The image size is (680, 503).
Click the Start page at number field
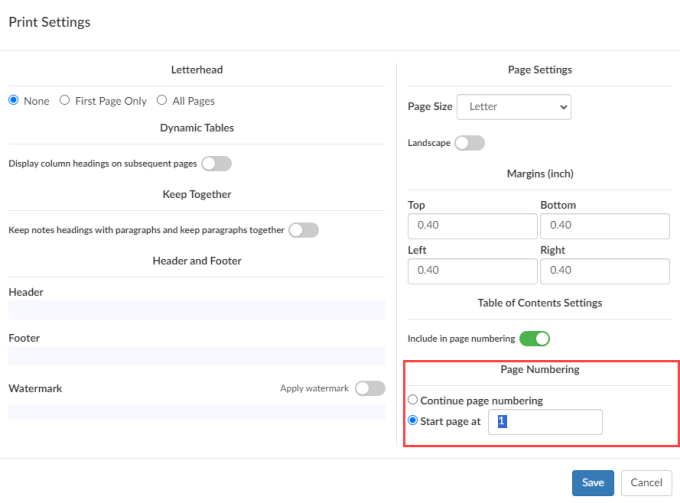click(545, 422)
